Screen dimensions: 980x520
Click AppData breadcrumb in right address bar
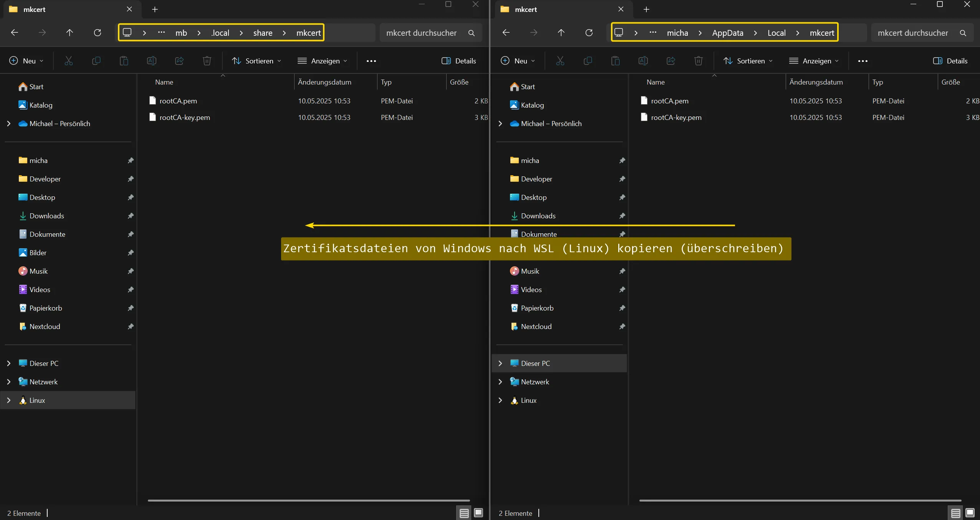click(x=728, y=33)
